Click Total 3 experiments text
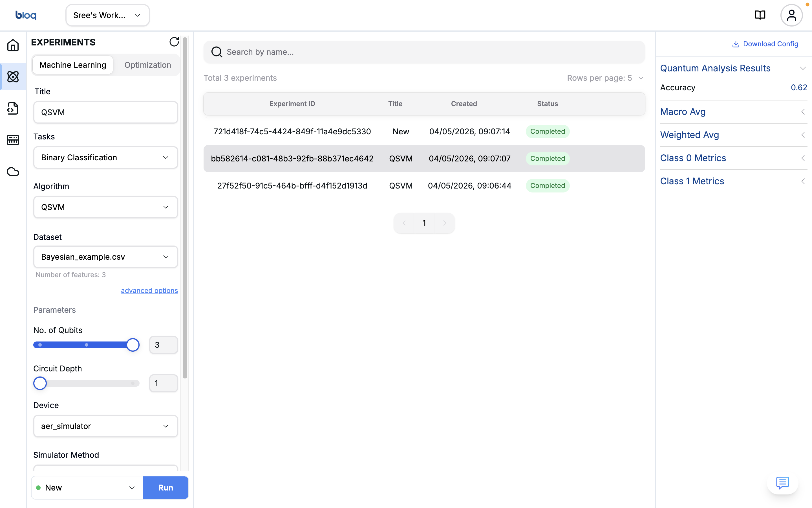Viewport: 812px width, 508px height. tap(240, 78)
